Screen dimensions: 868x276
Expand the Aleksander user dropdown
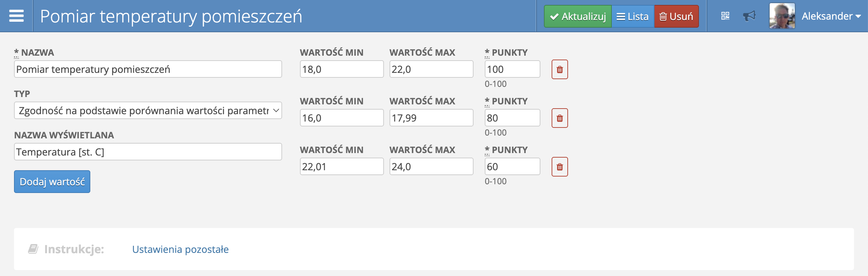[831, 16]
